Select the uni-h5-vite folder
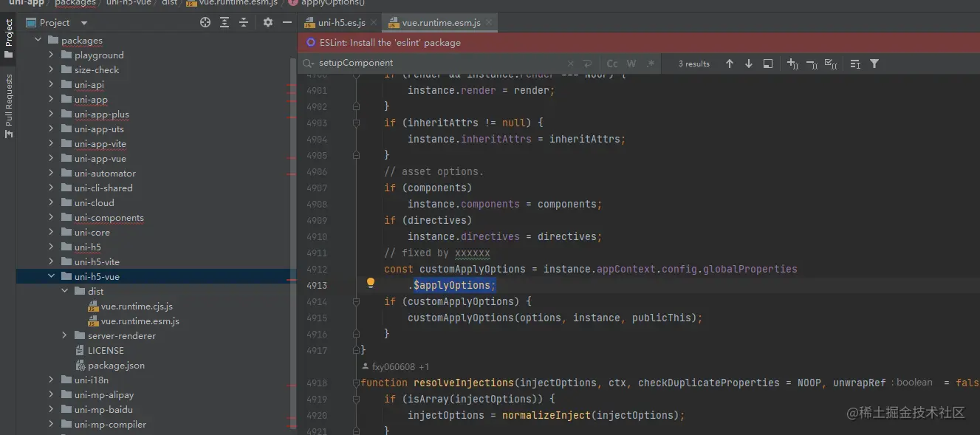 [x=97, y=261]
